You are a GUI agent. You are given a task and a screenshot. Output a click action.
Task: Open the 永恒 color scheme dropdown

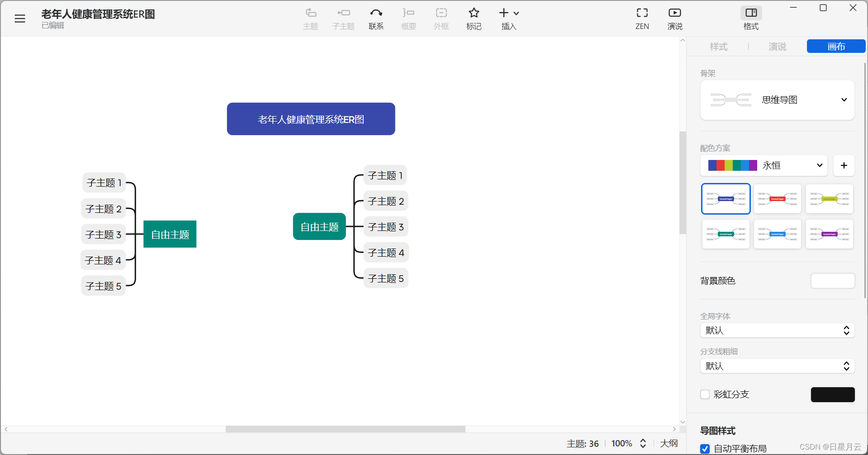(764, 165)
